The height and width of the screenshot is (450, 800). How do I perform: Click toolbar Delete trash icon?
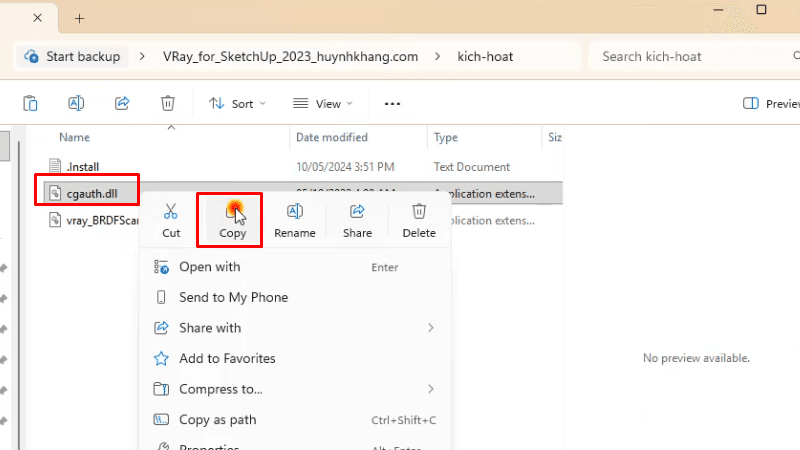click(168, 103)
